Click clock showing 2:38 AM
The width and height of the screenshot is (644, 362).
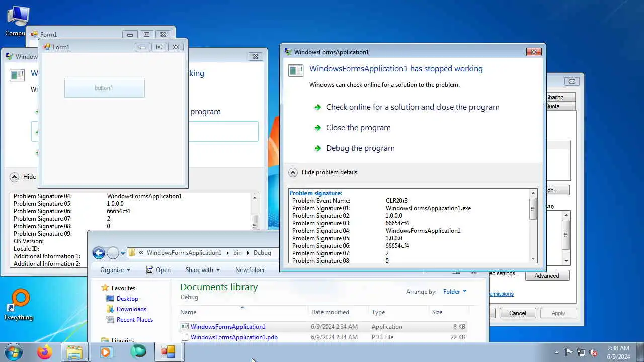pos(618,352)
